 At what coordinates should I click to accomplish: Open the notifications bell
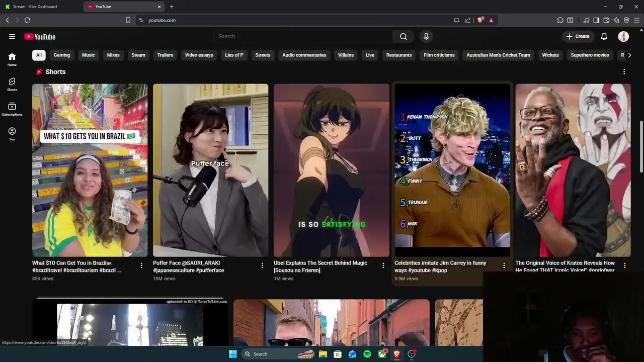[x=604, y=36]
